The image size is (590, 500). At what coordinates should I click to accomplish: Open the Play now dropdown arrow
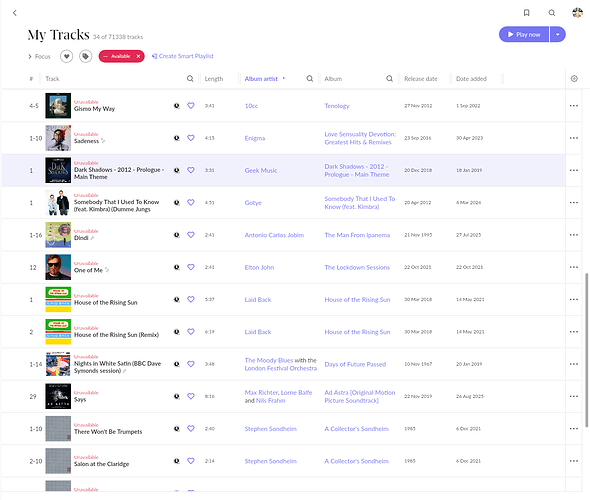(558, 35)
